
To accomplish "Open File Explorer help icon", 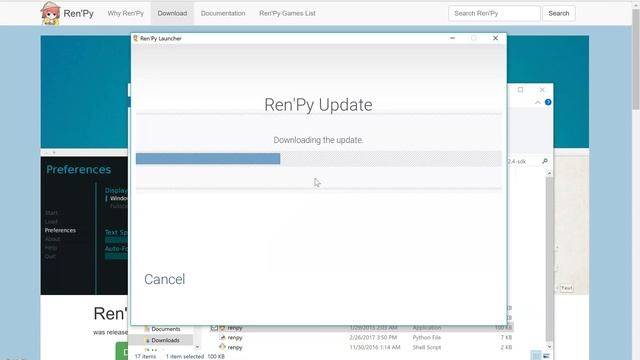I will pos(548,102).
